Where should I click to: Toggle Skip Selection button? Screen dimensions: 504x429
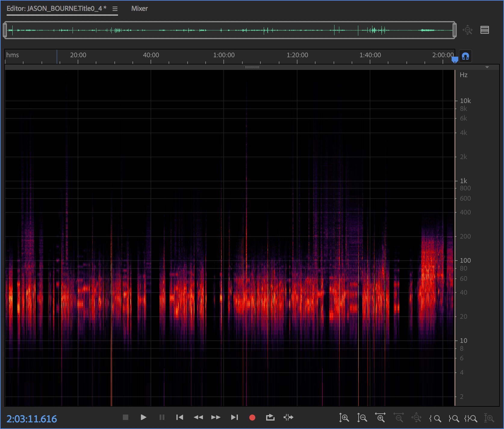288,417
